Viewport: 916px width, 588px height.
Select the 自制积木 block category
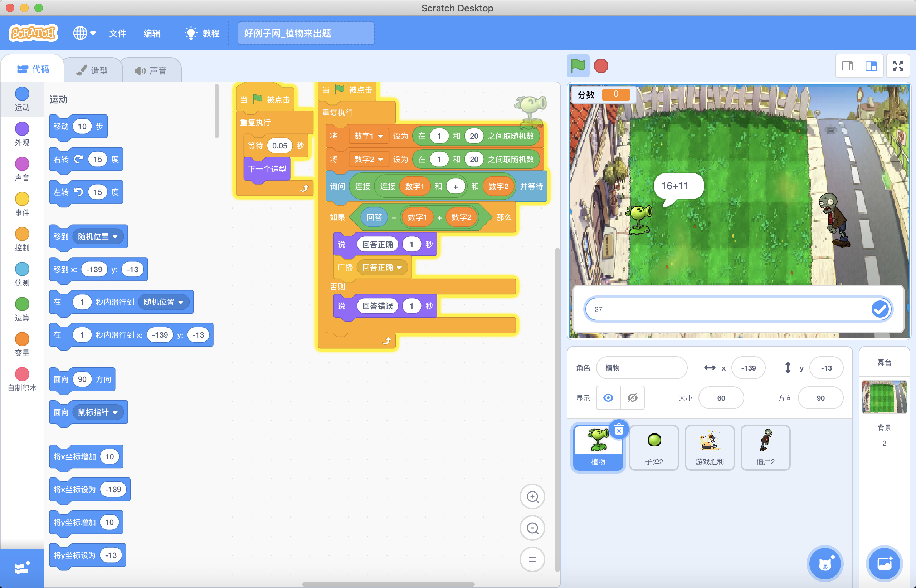click(x=22, y=379)
